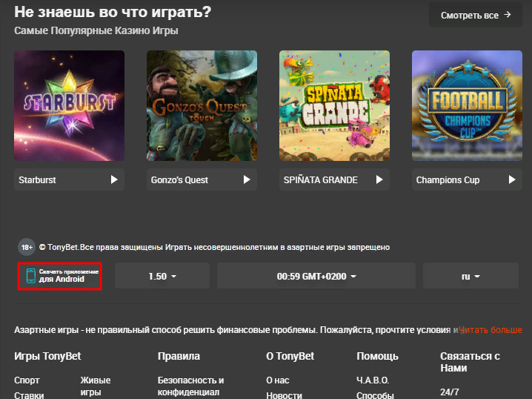Open the ru language dropdown
This screenshot has width=532, height=399.
[471, 276]
